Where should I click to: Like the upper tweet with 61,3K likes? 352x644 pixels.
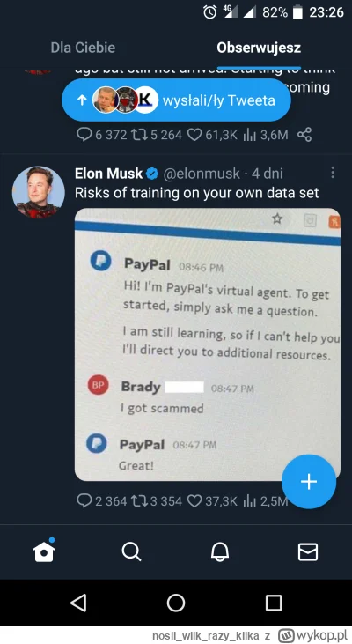[194, 134]
